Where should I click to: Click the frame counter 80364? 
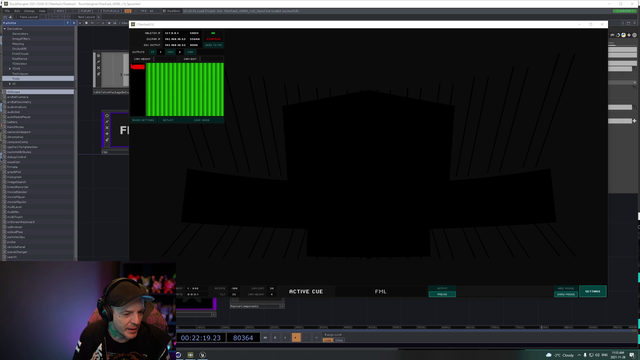[x=243, y=338]
